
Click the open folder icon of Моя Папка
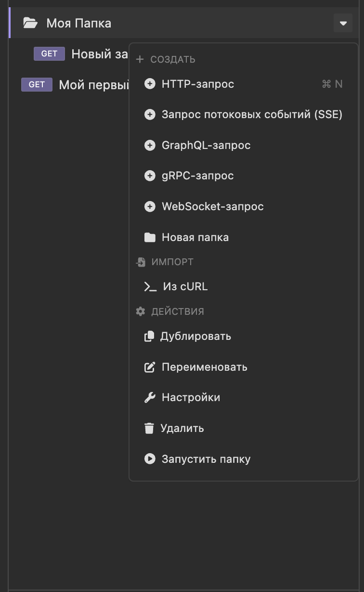[30, 23]
